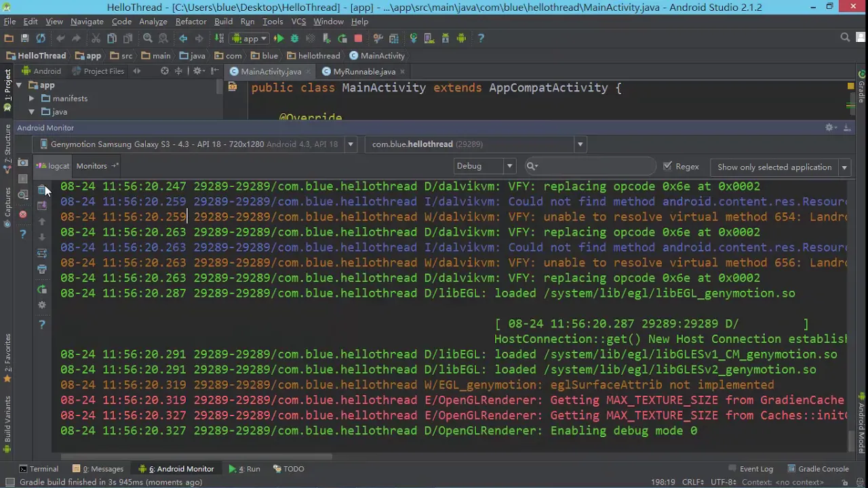Open the Terminal tool window
Image resolution: width=868 pixels, height=488 pixels.
(39, 469)
